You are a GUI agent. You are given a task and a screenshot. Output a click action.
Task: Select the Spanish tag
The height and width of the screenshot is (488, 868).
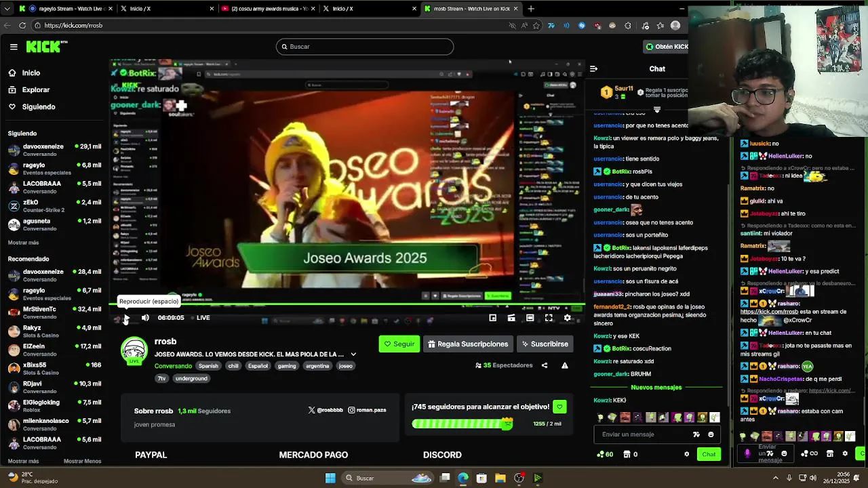click(208, 366)
